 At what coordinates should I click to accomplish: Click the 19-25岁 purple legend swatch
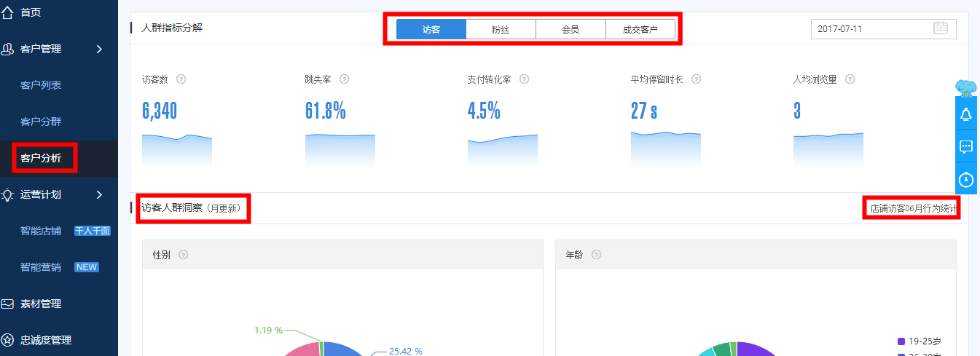pos(901,341)
